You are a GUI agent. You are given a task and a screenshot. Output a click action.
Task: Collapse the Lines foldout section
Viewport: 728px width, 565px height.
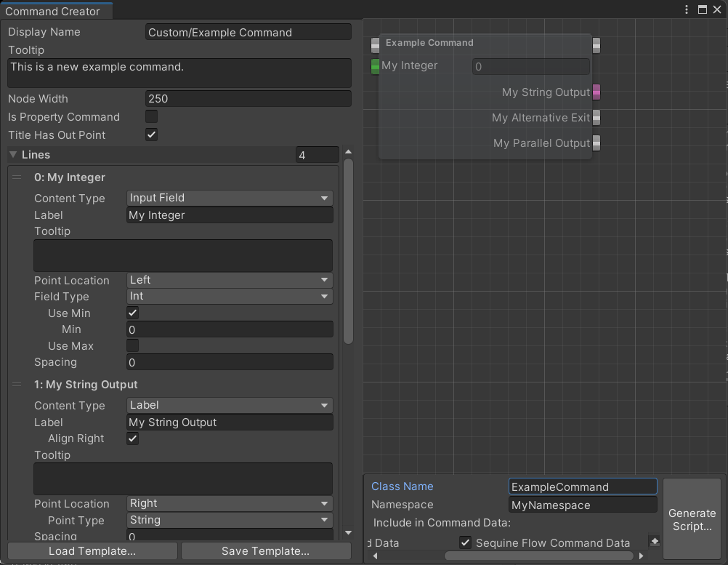13,155
